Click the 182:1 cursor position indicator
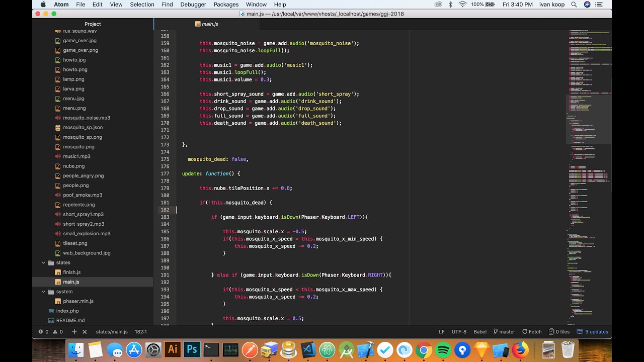Image resolution: width=644 pixels, height=362 pixels. coord(140,332)
